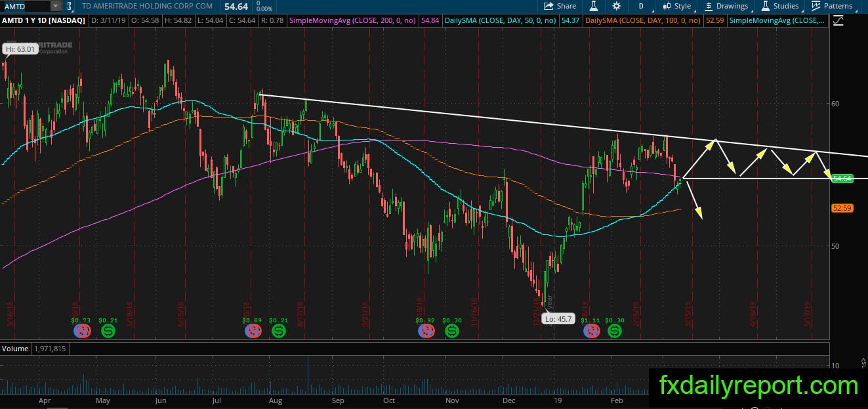The width and height of the screenshot is (868, 409).
Task: Open chart settings gear icon
Action: pos(616,6)
